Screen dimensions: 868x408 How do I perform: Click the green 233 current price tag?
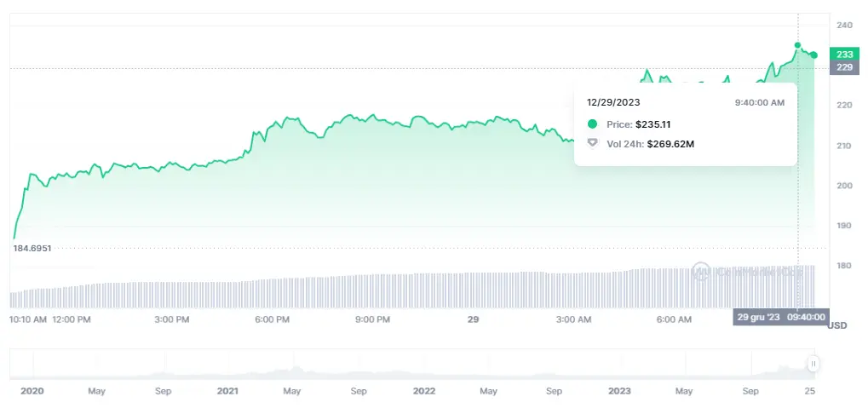click(x=844, y=54)
